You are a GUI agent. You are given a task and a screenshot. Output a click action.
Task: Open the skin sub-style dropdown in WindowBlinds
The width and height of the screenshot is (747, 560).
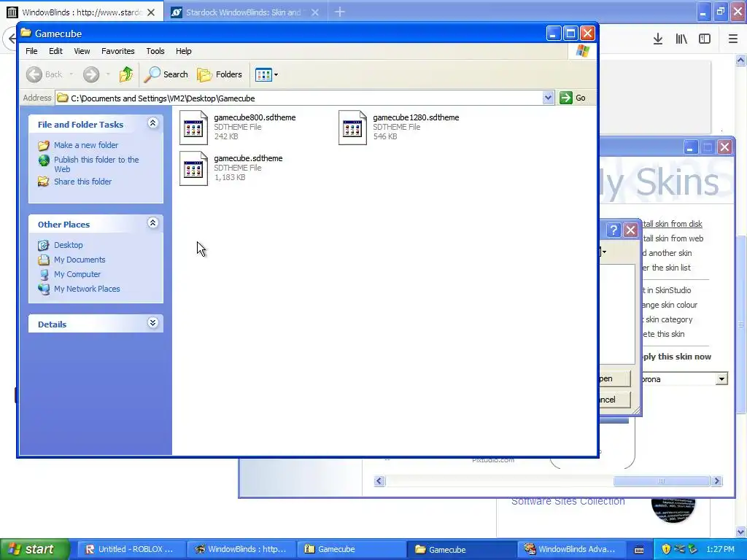[721, 379]
